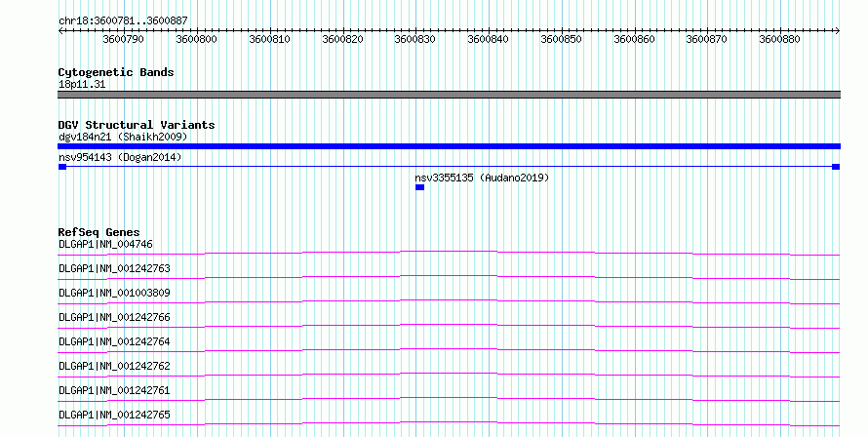The height and width of the screenshot is (437, 868).
Task: Open transcript DLGAP1|NM_001242764
Action: [114, 341]
